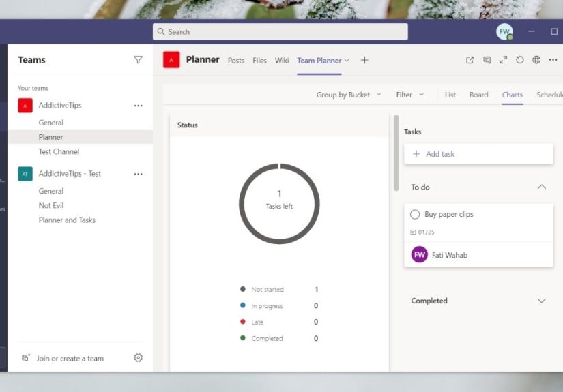
Task: Add a new tab with plus icon
Action: tap(364, 60)
